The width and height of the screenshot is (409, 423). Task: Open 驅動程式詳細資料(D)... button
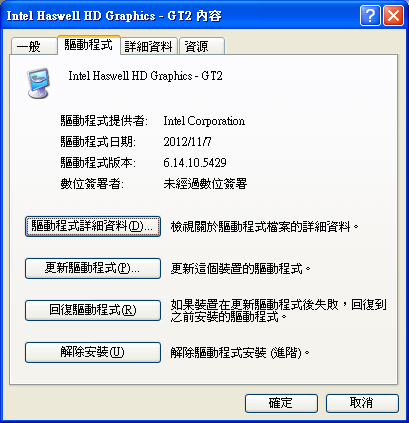(x=93, y=227)
